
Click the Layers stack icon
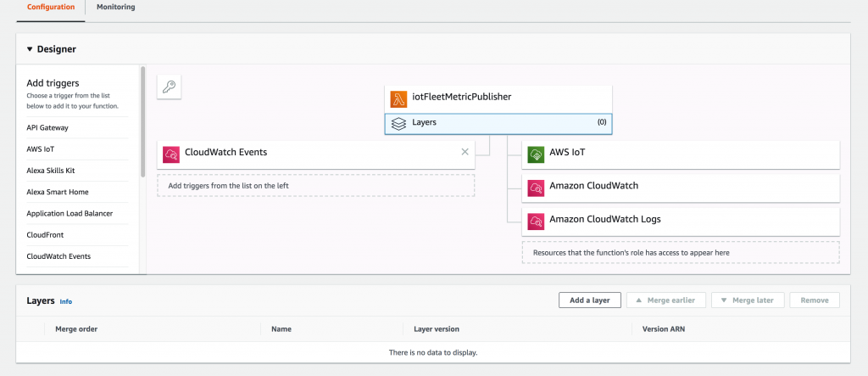[x=398, y=124]
